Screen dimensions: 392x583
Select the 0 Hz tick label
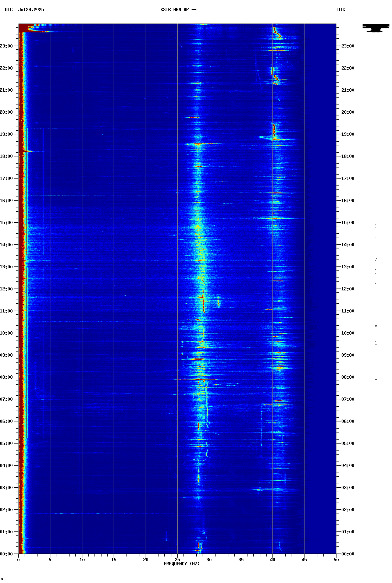point(18,560)
